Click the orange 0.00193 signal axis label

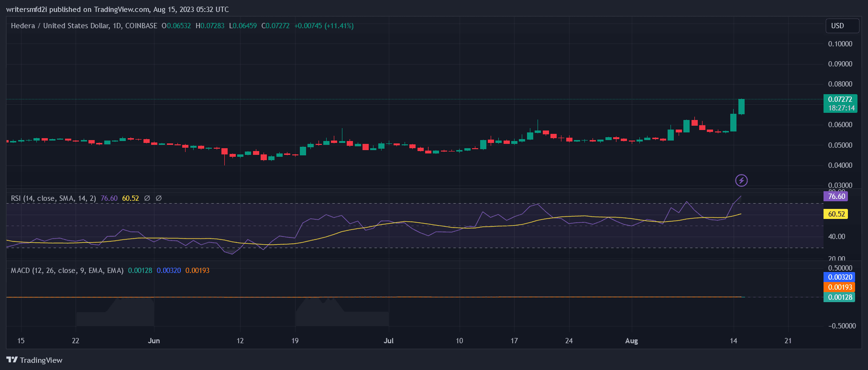tap(840, 287)
